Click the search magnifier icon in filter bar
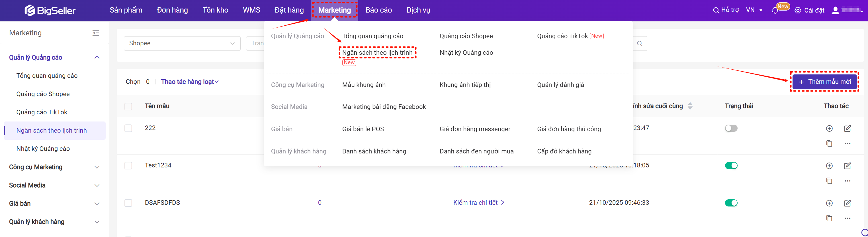Viewport: 868px width, 237px height. (x=639, y=44)
